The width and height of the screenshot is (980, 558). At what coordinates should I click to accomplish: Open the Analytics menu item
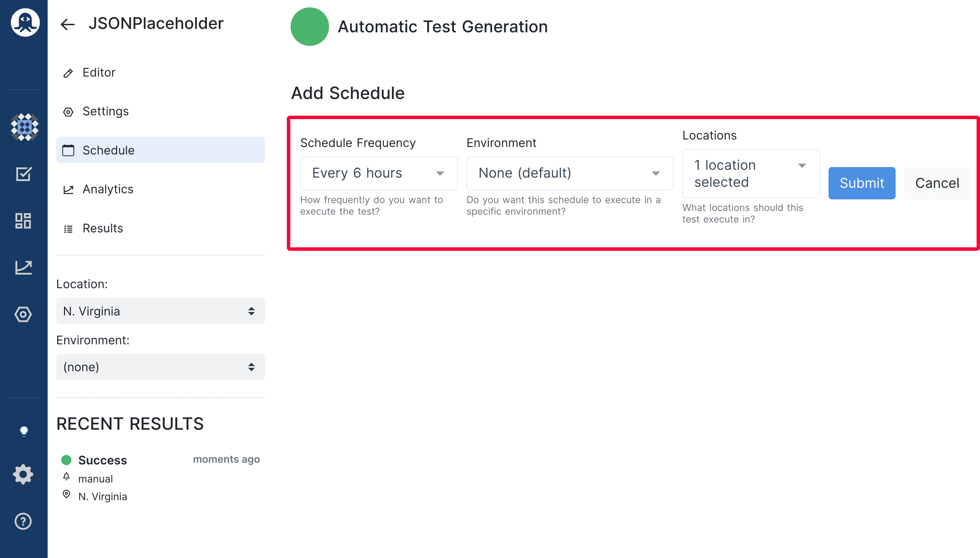[161, 189]
